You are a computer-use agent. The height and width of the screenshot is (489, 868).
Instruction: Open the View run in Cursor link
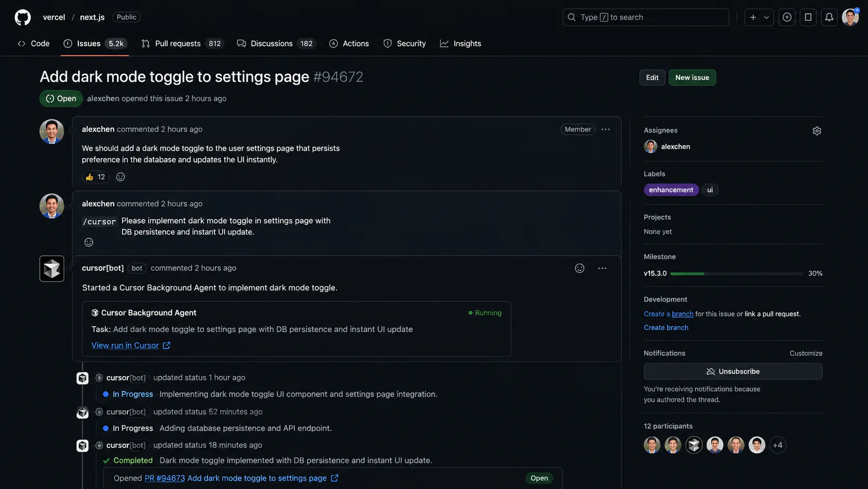coord(125,346)
